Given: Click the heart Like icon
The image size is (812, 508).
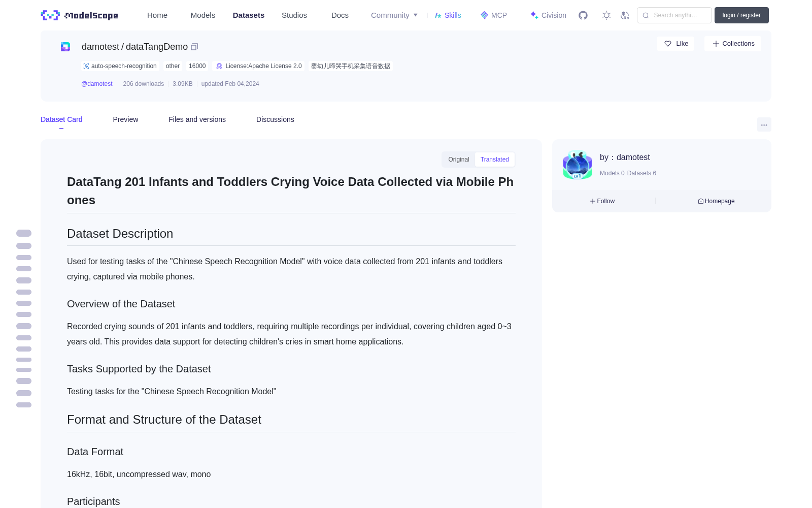Looking at the screenshot, I should [668, 44].
